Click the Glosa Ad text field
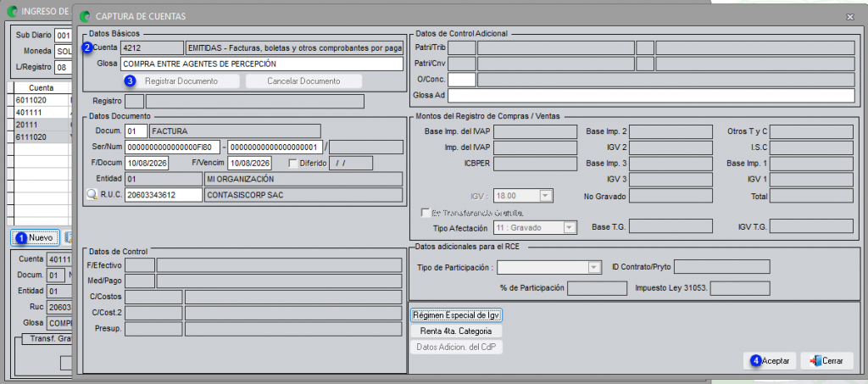868x384 pixels. tap(652, 96)
